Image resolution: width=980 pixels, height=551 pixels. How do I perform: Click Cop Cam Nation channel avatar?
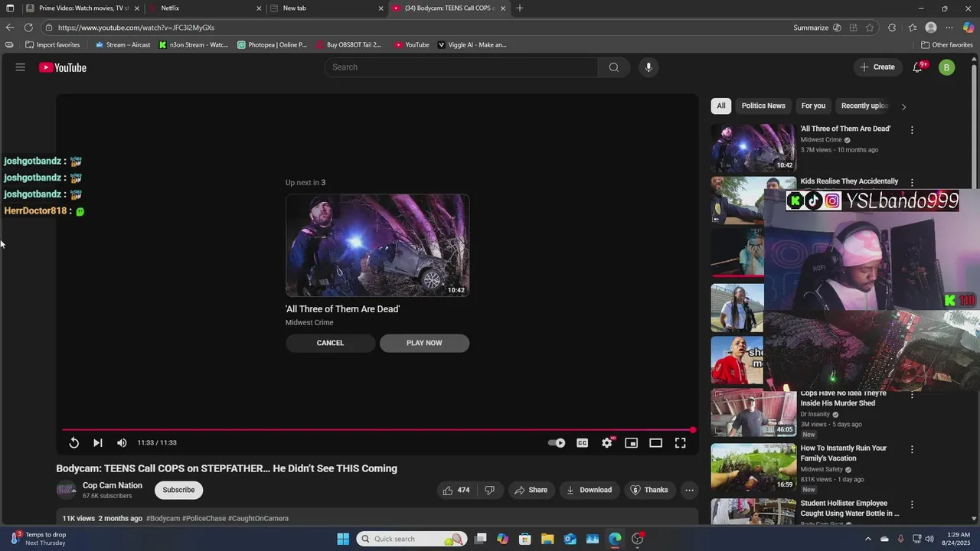(x=67, y=490)
